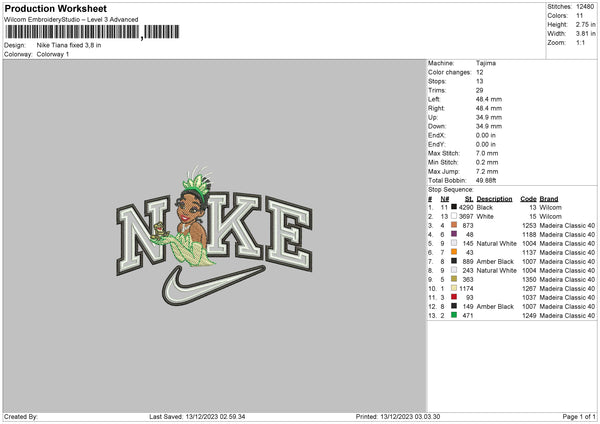Pick the red swatch for code 1037

click(454, 297)
